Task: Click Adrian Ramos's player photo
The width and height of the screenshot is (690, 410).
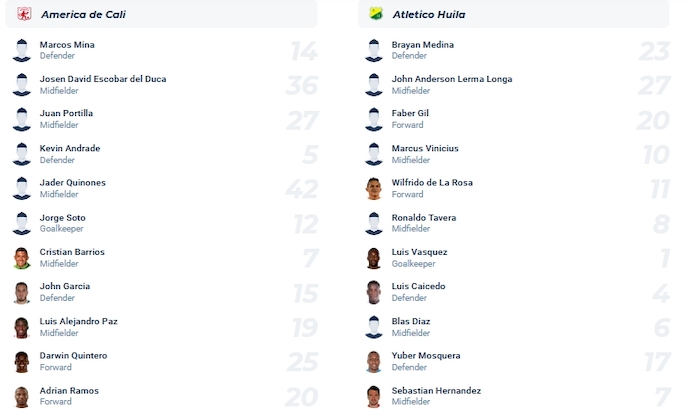Action: 21,396
